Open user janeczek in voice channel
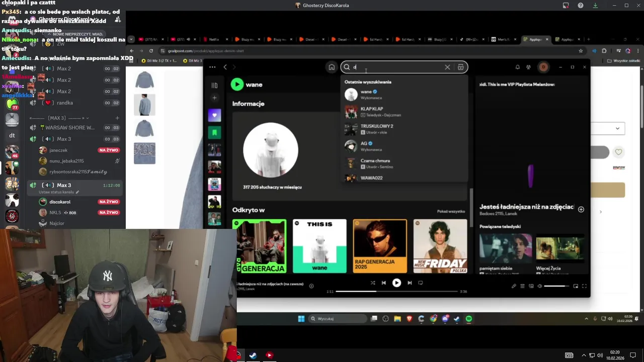 point(58,150)
